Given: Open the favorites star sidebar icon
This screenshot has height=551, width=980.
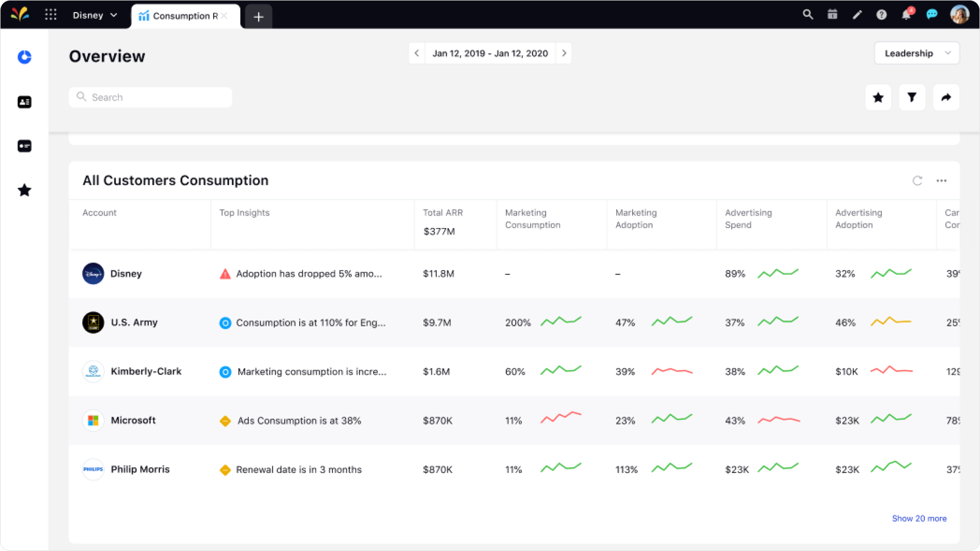Looking at the screenshot, I should coord(24,190).
